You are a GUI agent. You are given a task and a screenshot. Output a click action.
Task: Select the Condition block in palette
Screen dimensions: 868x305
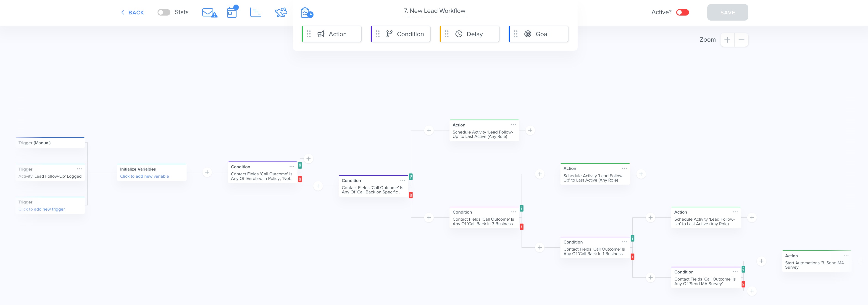pos(401,34)
